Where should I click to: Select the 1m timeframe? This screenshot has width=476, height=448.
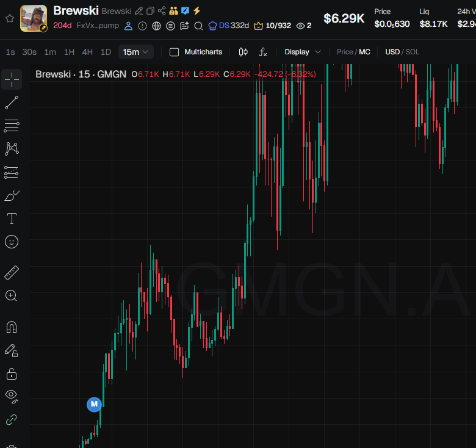click(50, 52)
